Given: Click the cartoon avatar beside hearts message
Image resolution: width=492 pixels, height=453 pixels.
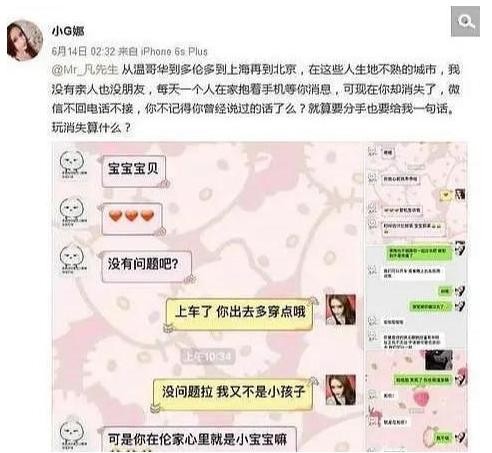Looking at the screenshot, I should [73, 211].
